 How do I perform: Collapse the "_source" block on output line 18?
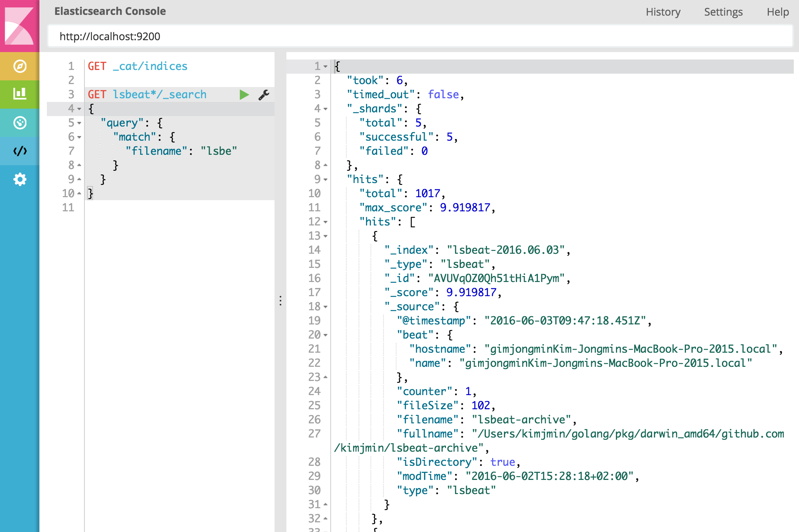(x=325, y=307)
